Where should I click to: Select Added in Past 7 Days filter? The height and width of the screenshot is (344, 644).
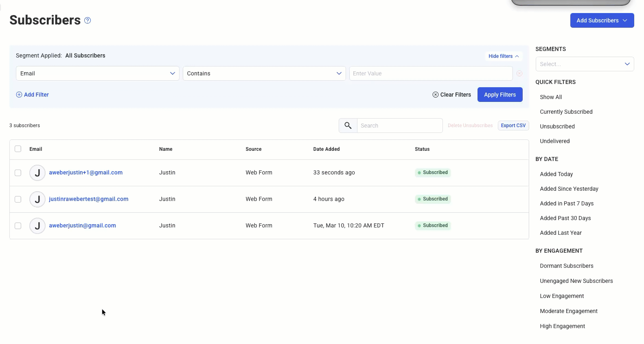566,203
